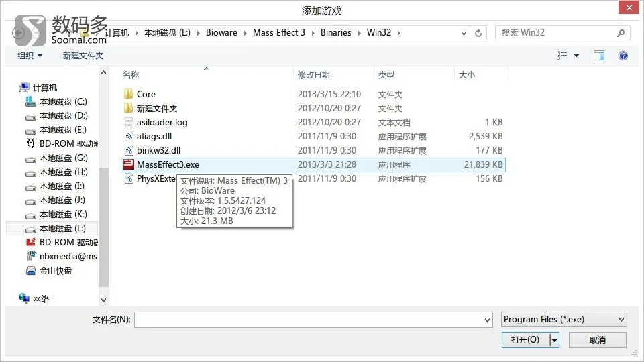Select the Core folder name
Screen dimensions: 644x362
[146, 94]
